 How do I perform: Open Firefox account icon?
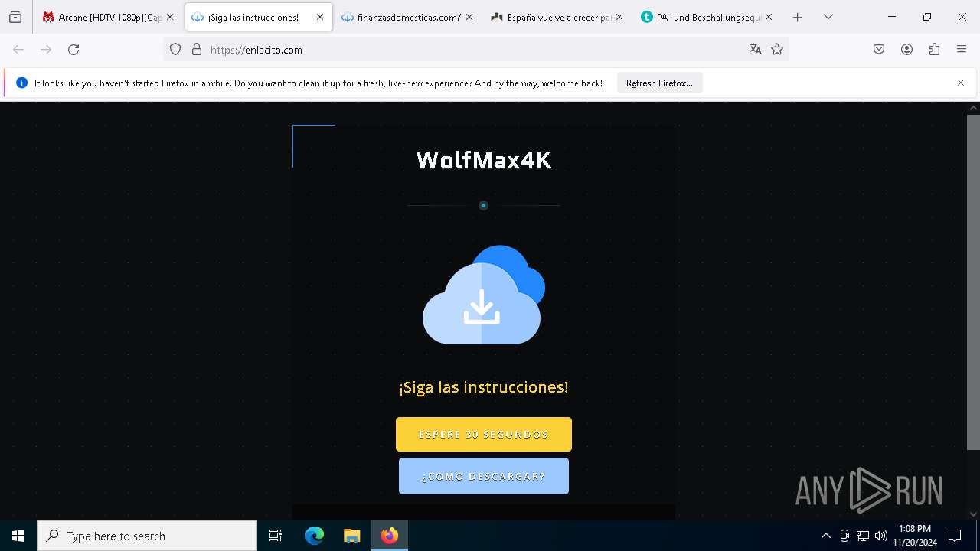pyautogui.click(x=906, y=50)
